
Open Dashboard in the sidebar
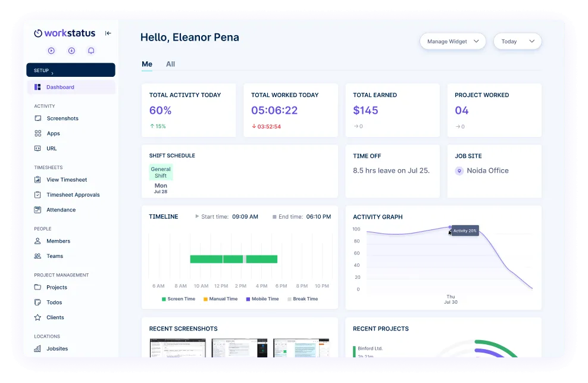[x=71, y=87]
